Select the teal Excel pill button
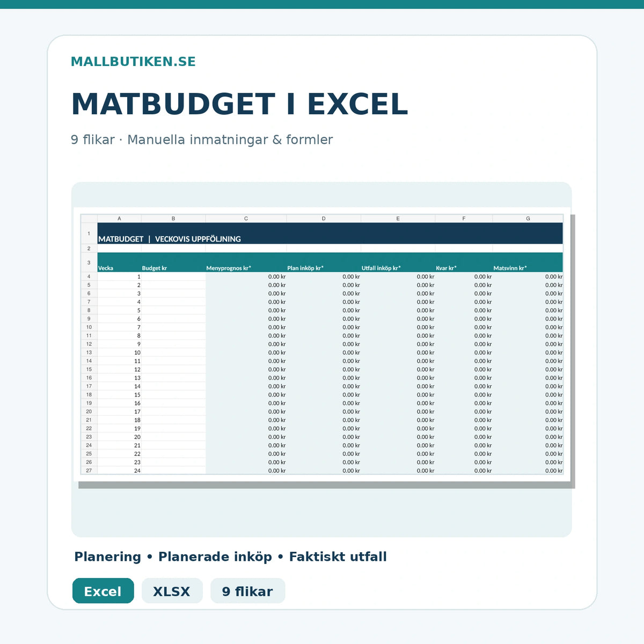This screenshot has width=644, height=644. pos(103,591)
